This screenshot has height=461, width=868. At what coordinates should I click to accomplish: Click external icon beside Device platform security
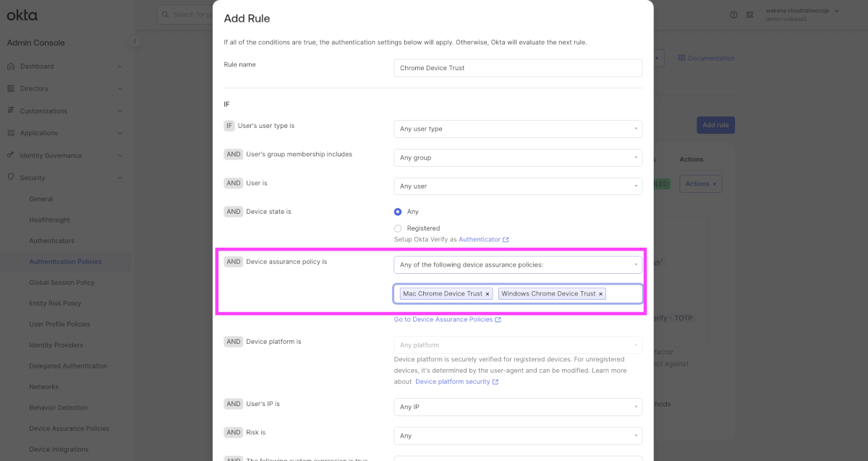coord(495,382)
